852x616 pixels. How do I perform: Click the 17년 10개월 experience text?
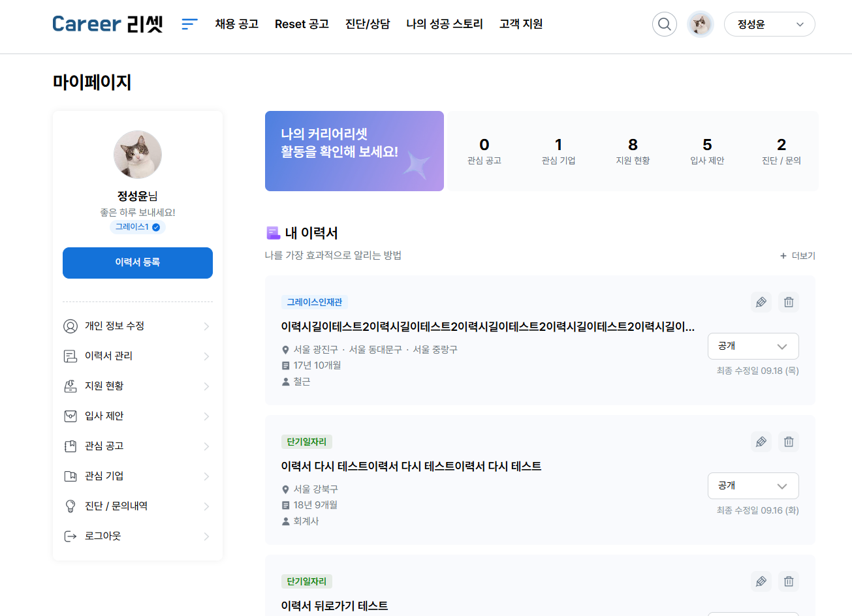[x=317, y=365]
